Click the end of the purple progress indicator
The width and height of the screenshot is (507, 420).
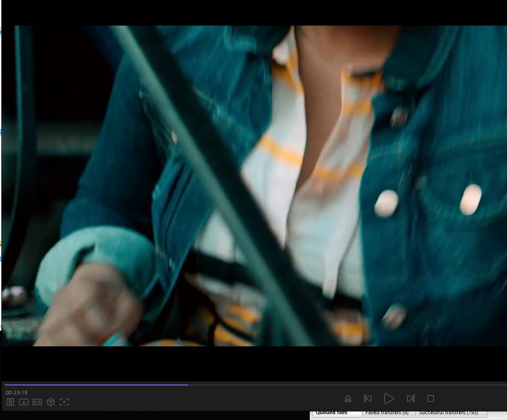pyautogui.click(x=188, y=385)
